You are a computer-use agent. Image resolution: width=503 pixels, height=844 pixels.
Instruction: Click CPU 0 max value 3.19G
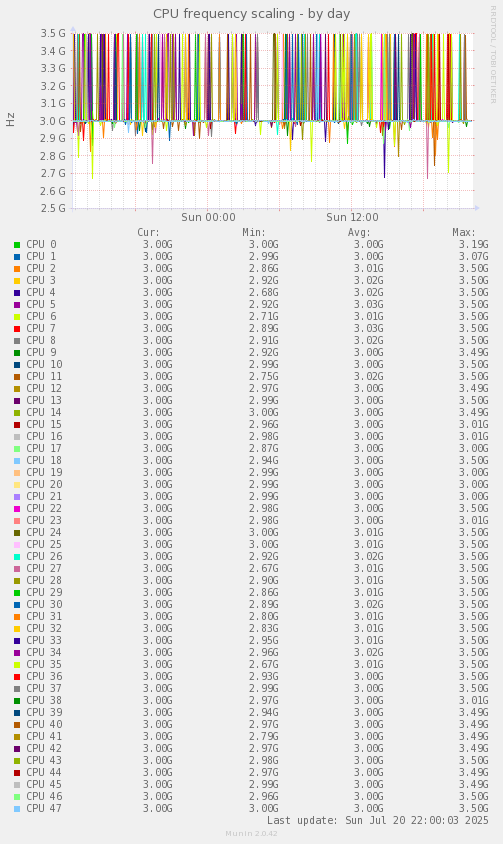(x=473, y=245)
